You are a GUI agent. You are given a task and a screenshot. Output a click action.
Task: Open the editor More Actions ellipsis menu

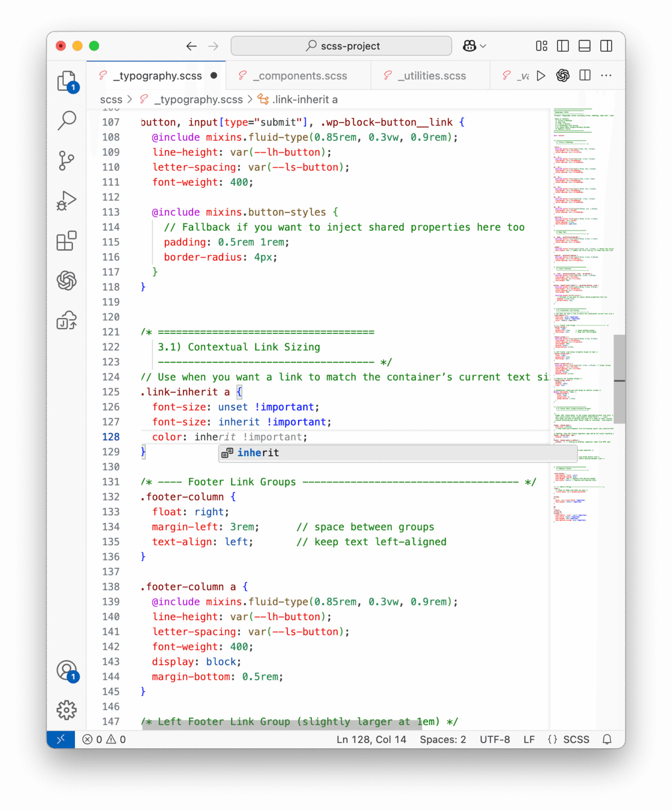pyautogui.click(x=606, y=76)
